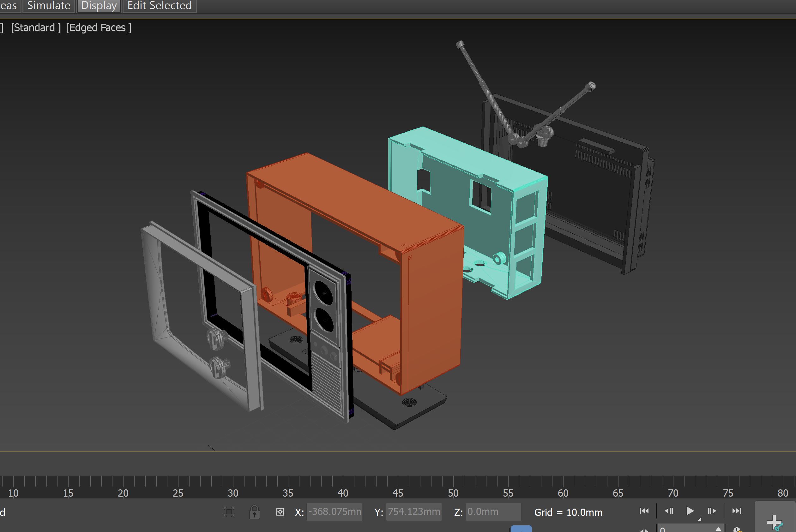This screenshot has height=532, width=796.
Task: Click the frame field stepper arrow
Action: pyautogui.click(x=719, y=529)
